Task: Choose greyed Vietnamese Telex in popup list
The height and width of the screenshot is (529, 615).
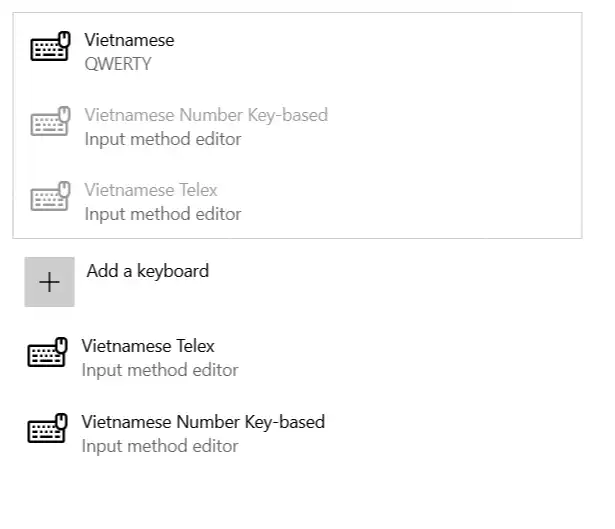Action: click(x=297, y=202)
